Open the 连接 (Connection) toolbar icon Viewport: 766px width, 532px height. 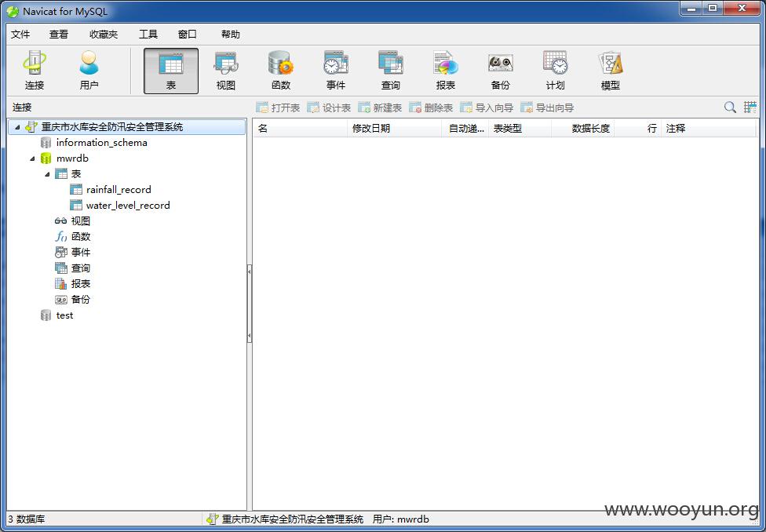tap(35, 71)
